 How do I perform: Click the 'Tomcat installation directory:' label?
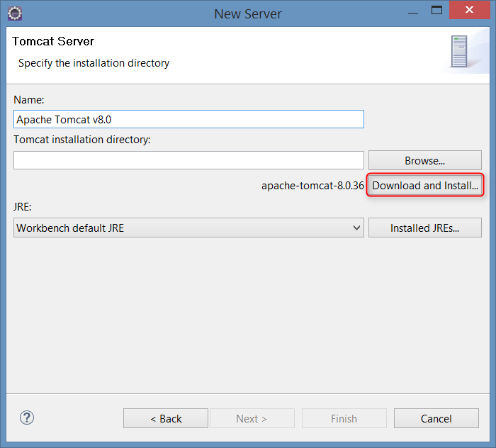pos(82,140)
